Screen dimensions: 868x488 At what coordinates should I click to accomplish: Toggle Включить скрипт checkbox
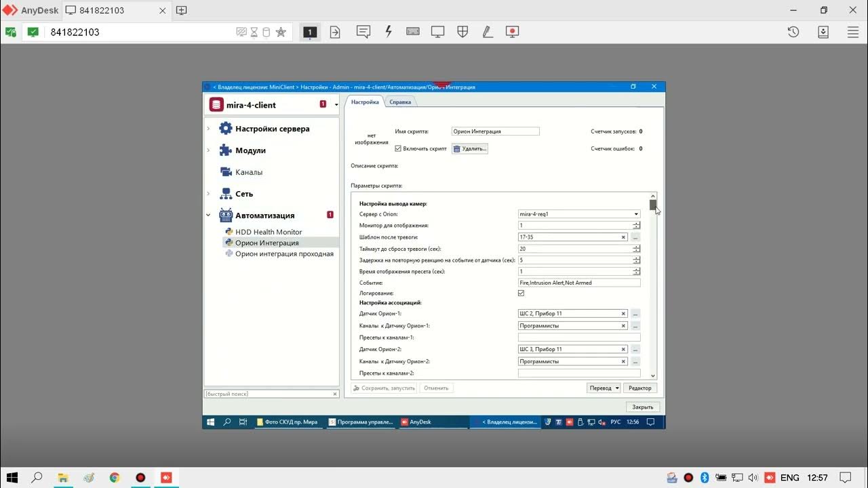pyautogui.click(x=398, y=148)
